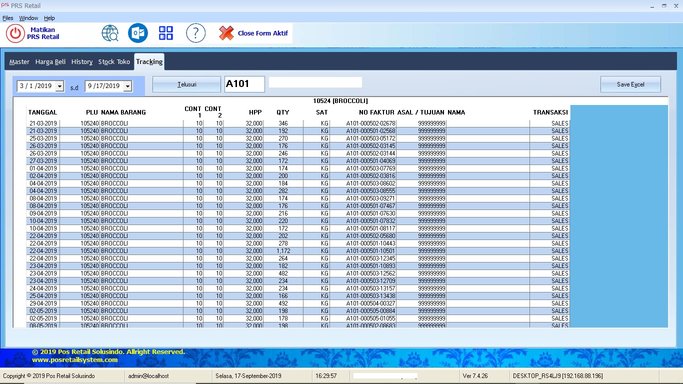The image size is (683, 384).
Task: Select invoice A101-000503-13157 cell
Action: tap(371, 289)
